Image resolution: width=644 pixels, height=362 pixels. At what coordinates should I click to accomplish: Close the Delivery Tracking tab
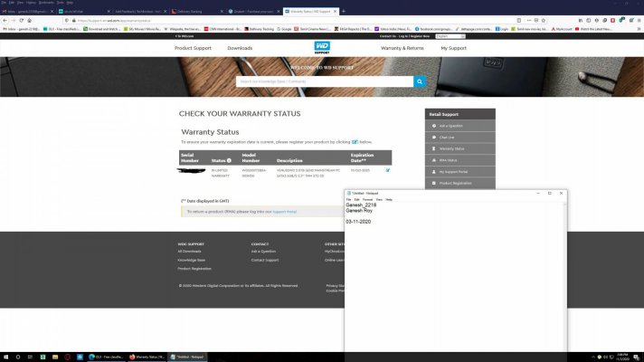[x=222, y=12]
